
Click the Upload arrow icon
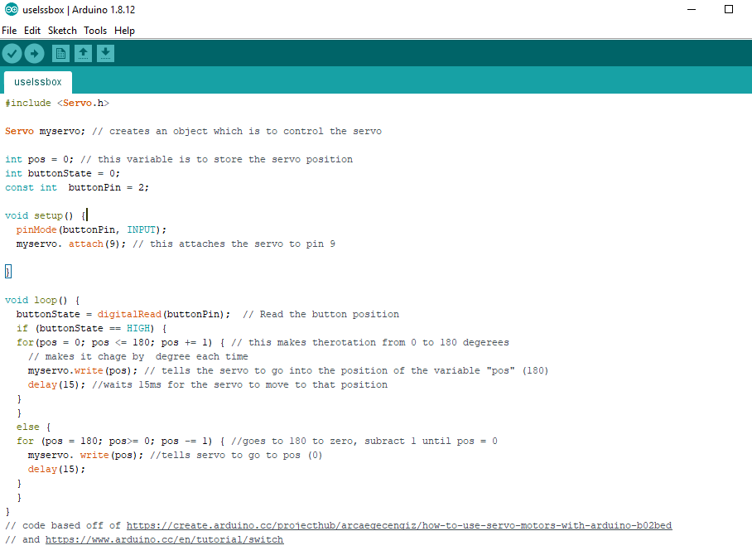pyautogui.click(x=34, y=54)
